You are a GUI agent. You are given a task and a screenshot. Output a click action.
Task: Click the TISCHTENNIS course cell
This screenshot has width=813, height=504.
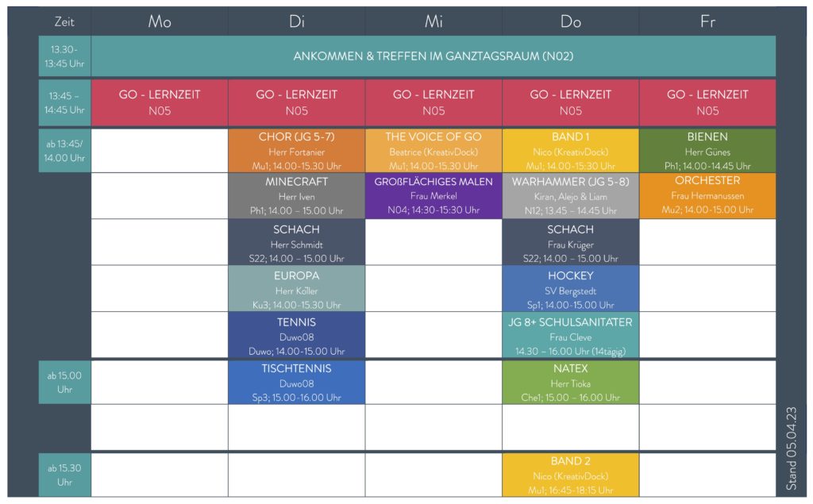(297, 382)
